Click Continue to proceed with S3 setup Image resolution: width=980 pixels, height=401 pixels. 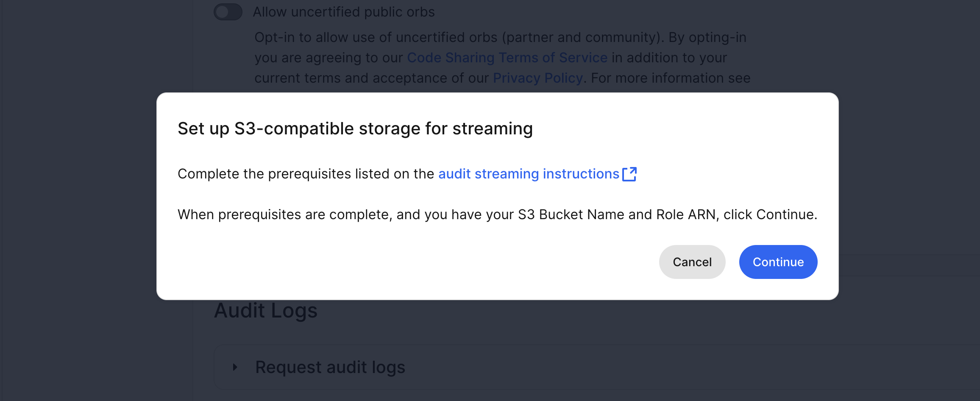[778, 262]
